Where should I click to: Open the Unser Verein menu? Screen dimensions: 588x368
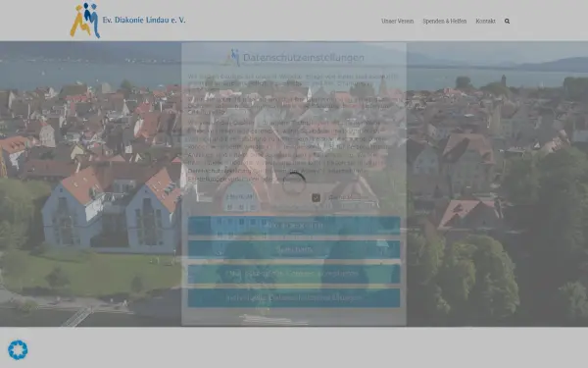398,21
